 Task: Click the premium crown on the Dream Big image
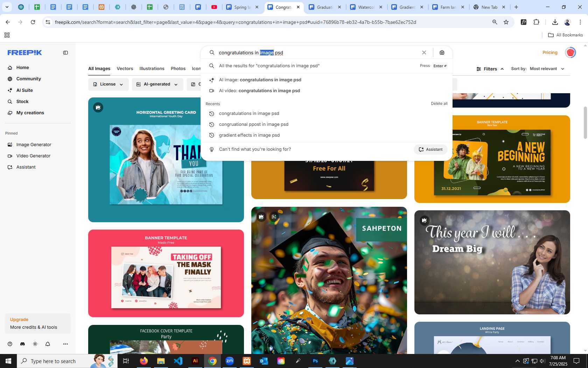[x=424, y=220]
